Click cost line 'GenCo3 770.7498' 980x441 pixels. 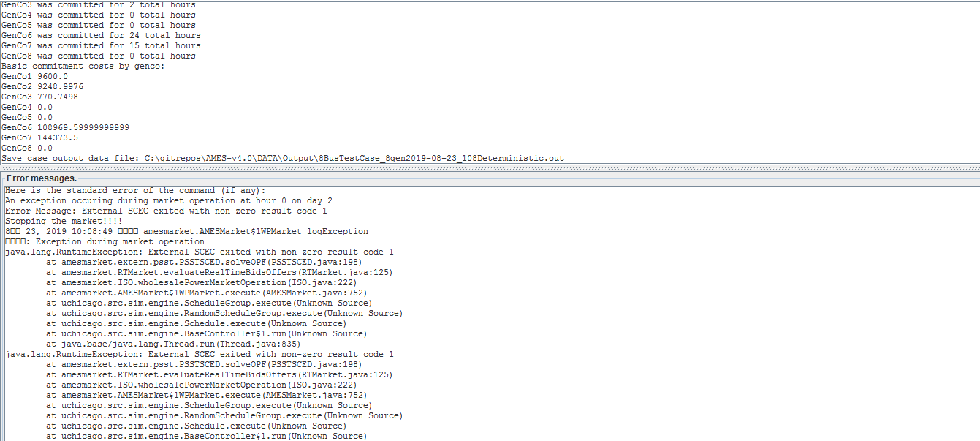(39, 97)
